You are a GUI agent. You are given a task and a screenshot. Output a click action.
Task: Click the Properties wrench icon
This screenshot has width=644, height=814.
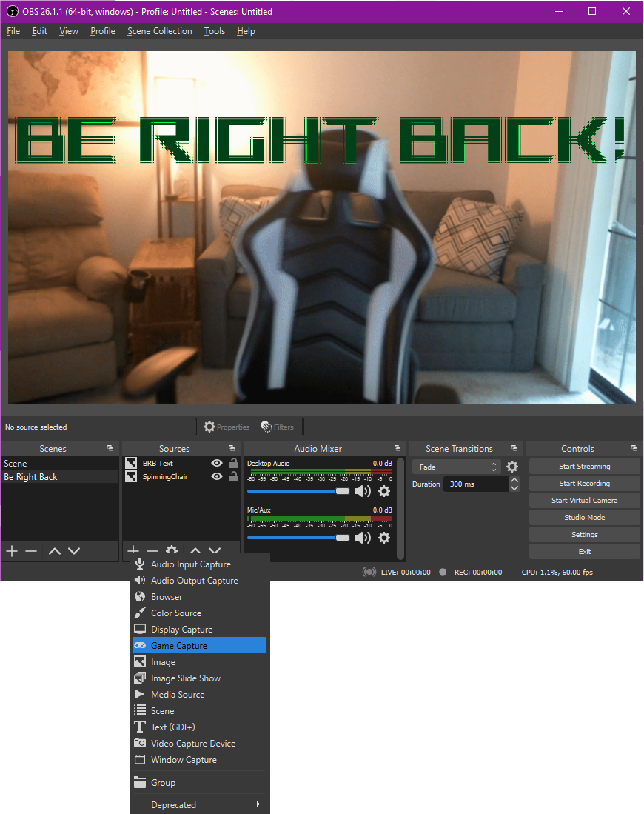coord(226,427)
